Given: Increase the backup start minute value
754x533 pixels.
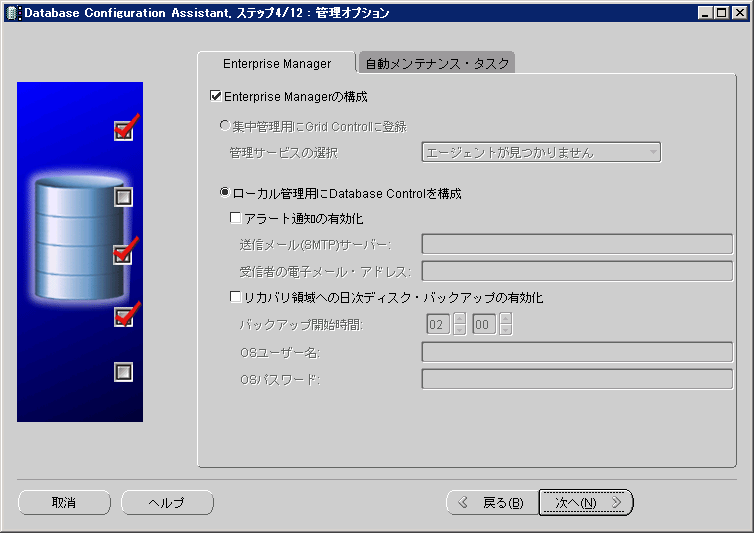Looking at the screenshot, I should point(506,318).
